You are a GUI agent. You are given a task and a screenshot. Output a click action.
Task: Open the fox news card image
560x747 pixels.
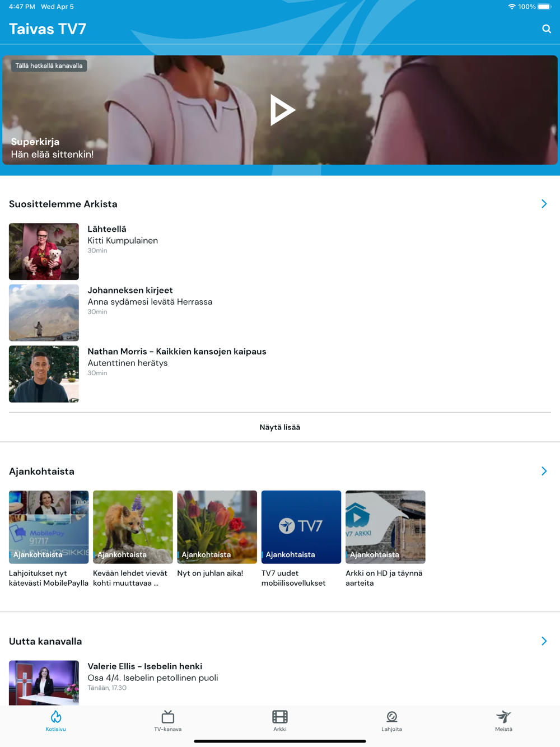(x=133, y=527)
